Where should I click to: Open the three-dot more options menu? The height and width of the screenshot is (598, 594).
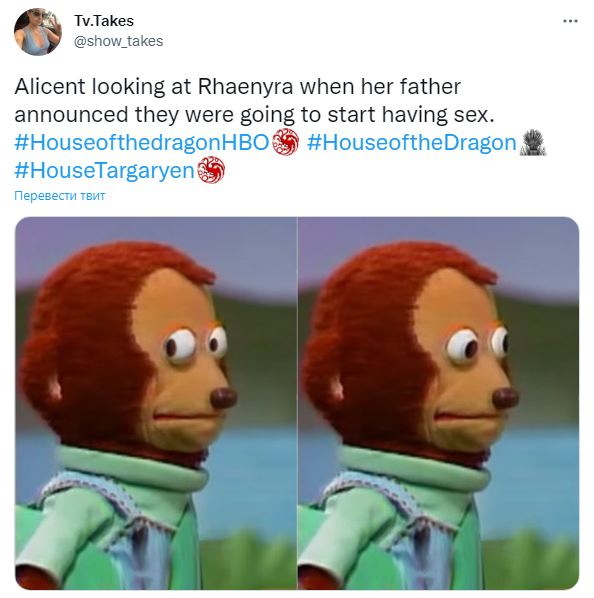coord(570,21)
